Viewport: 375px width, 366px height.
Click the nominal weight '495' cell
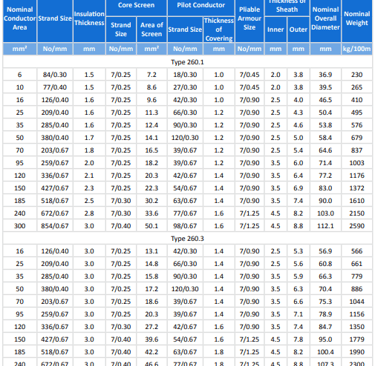pyautogui.click(x=357, y=113)
